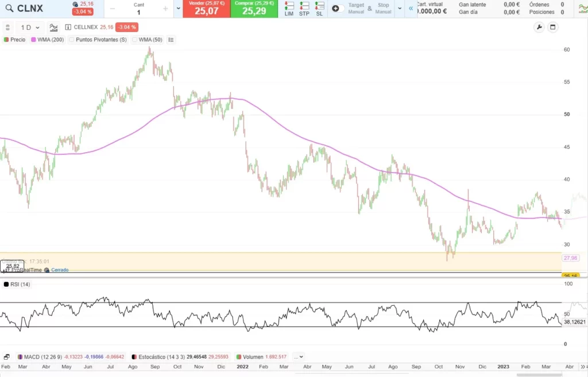Expand the order quantity options arrow
Screen dimensions: 588x377
[x=177, y=9]
